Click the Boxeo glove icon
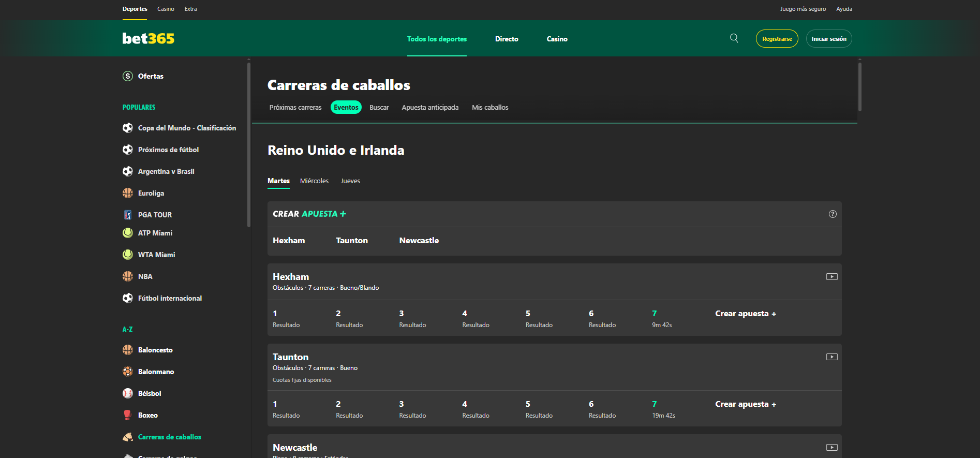Screen dimensions: 980x458 click(128, 415)
